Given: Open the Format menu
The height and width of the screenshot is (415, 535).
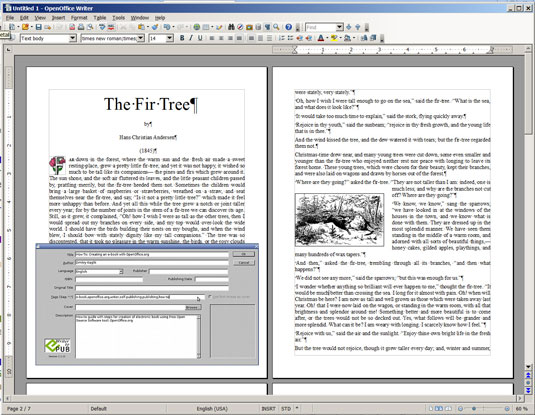Looking at the screenshot, I should tap(79, 17).
